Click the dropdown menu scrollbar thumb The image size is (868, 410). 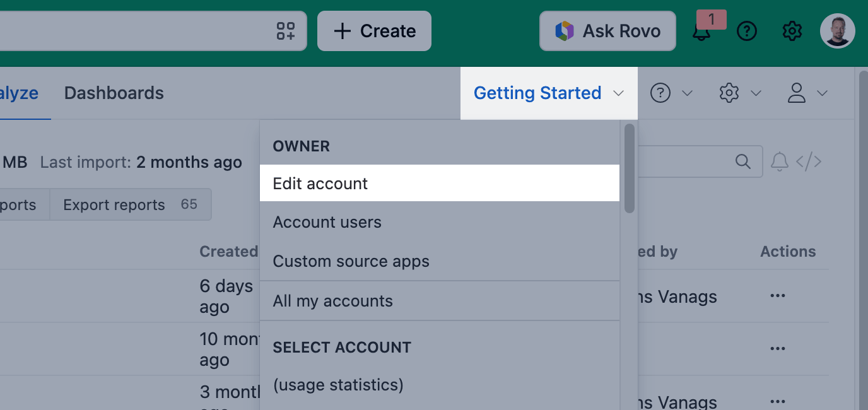pos(629,168)
